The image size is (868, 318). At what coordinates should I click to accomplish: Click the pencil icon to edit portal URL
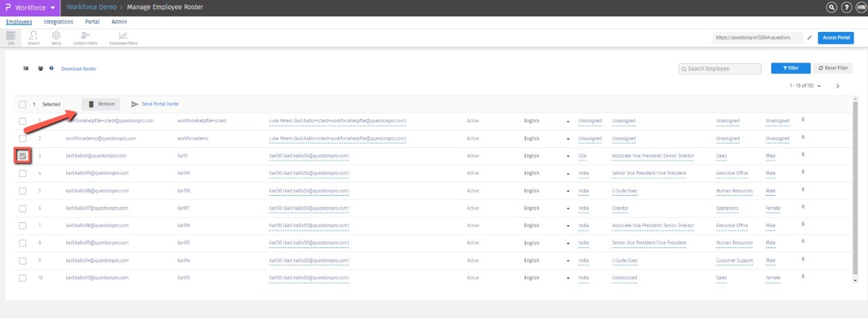(x=809, y=38)
